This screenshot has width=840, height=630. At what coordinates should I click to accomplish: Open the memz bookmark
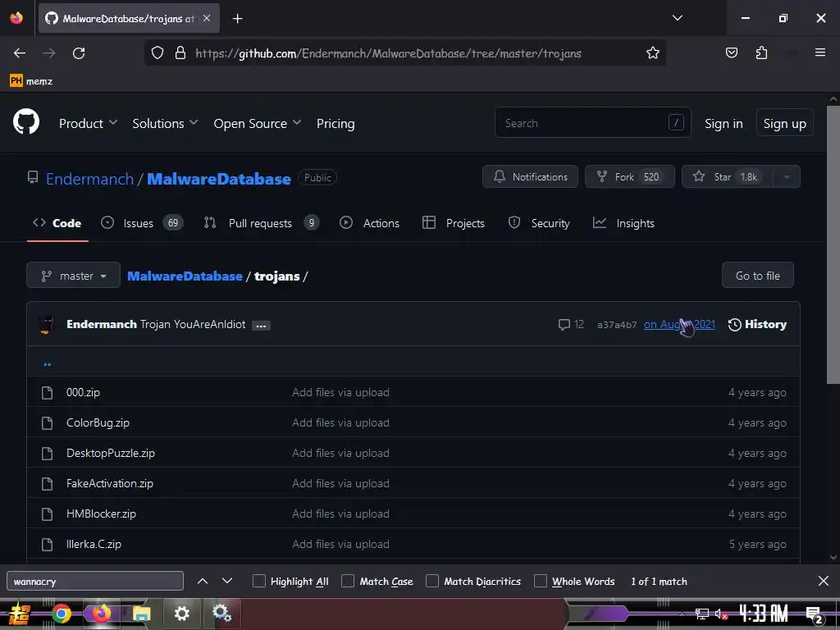(31, 81)
